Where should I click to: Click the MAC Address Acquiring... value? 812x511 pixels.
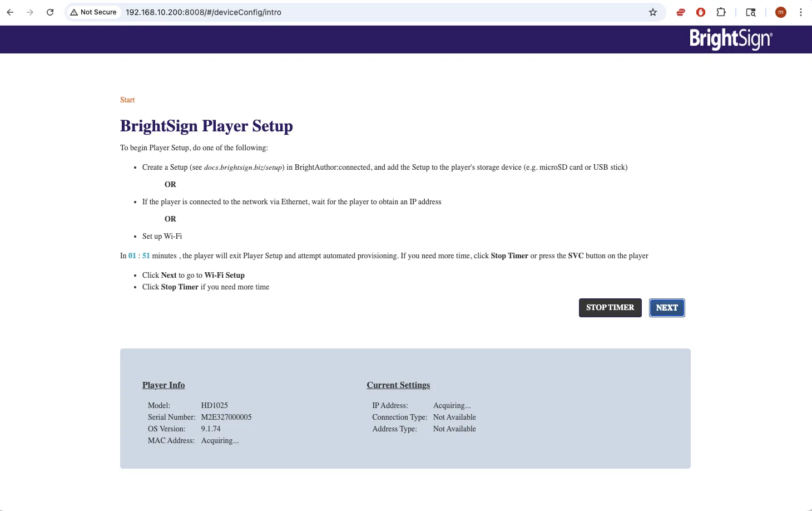220,441
